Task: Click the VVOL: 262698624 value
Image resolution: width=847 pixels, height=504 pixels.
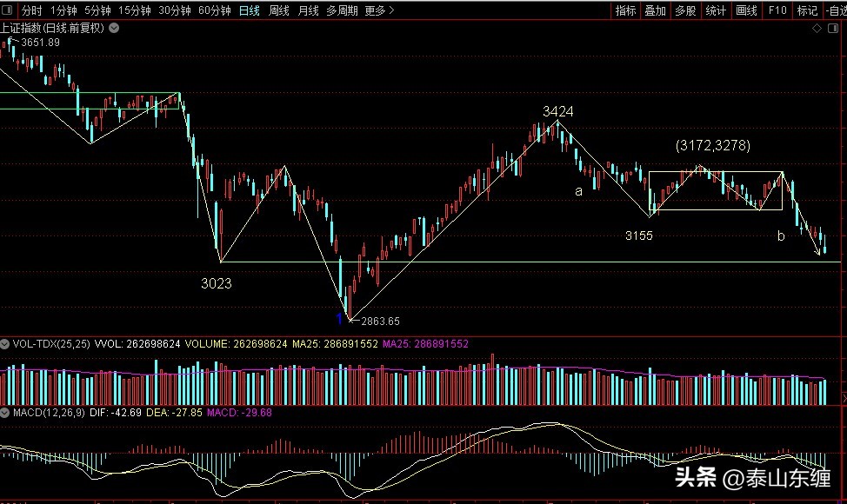Action: [x=137, y=344]
